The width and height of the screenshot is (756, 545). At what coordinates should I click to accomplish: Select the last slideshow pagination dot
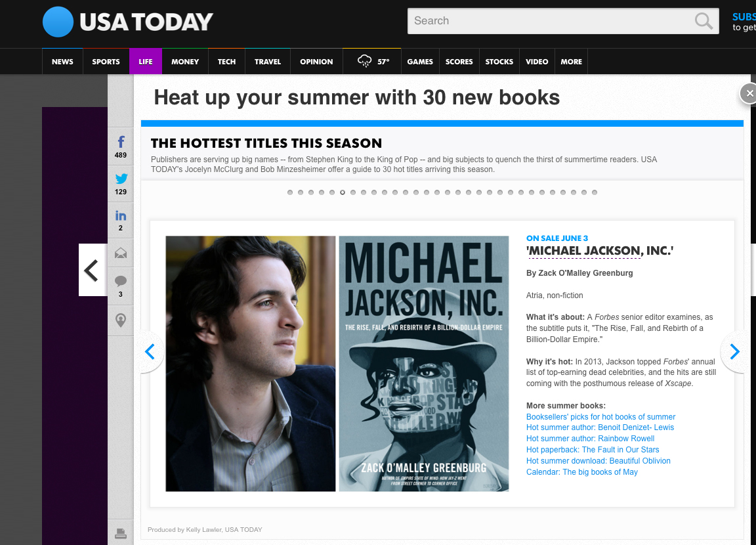pyautogui.click(x=595, y=192)
